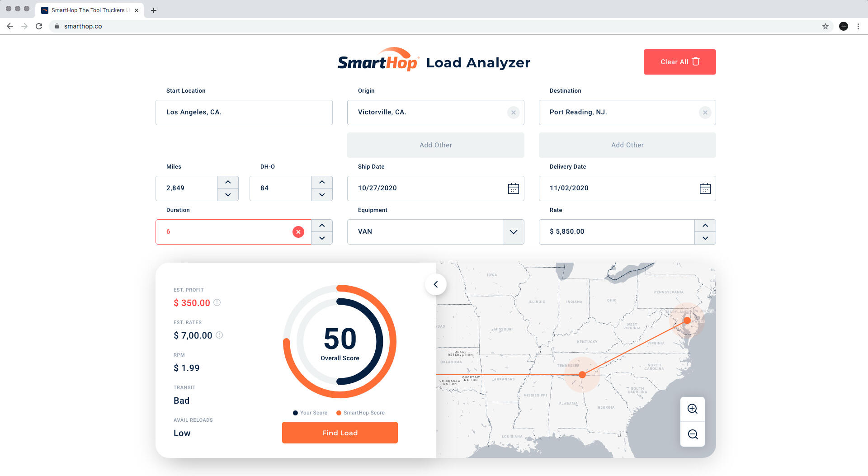This screenshot has width=868, height=476.
Task: Decrease the DH-O value with down arrow
Action: [322, 195]
